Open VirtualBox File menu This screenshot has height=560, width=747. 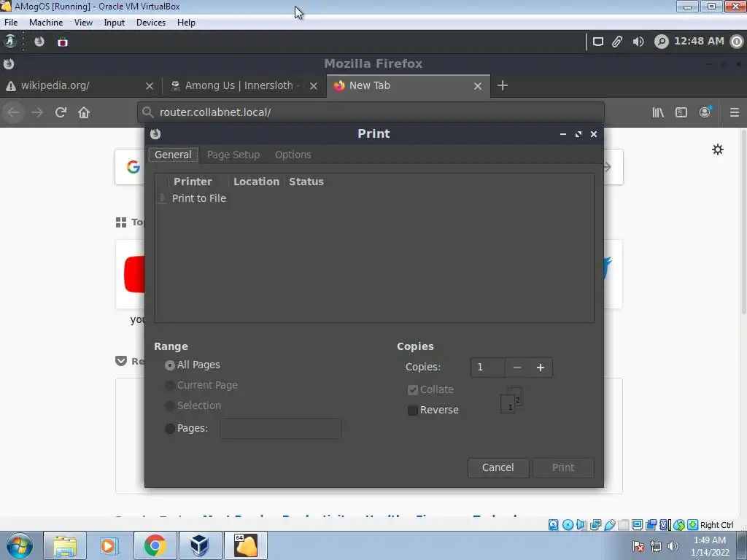[11, 23]
